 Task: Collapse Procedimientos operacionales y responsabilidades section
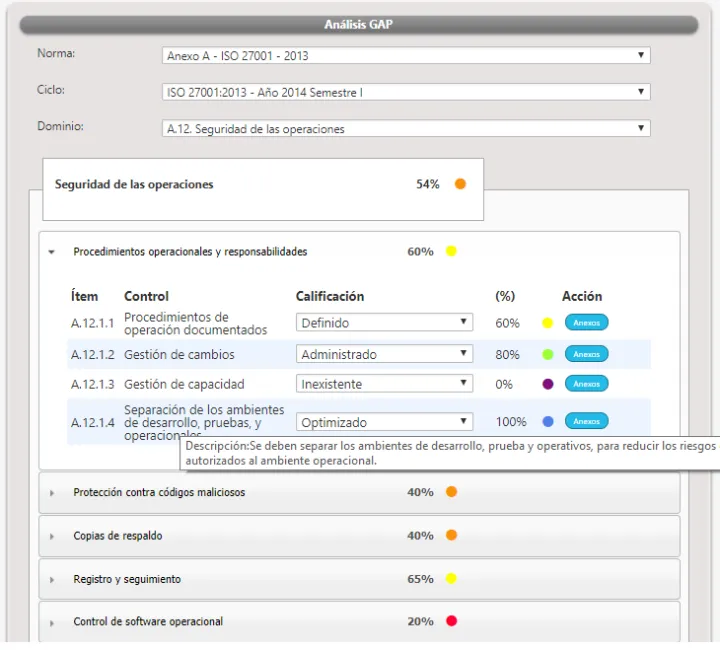[52, 252]
